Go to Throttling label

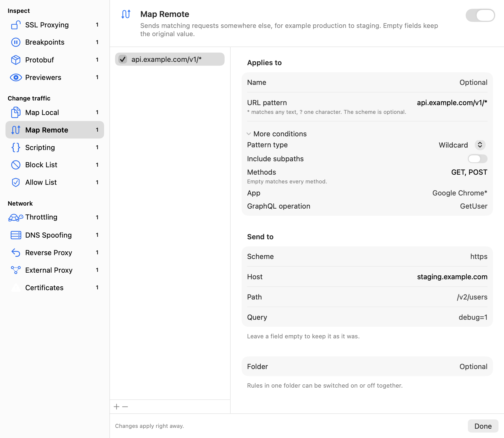[x=41, y=217]
